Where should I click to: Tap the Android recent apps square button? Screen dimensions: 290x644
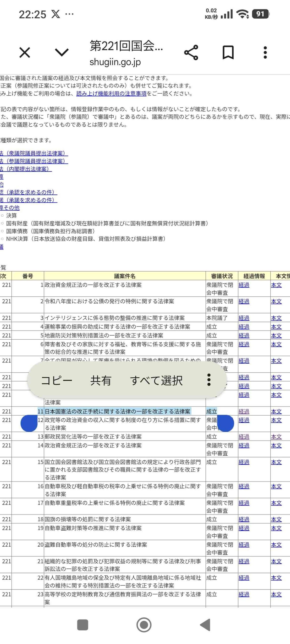(x=83, y=625)
